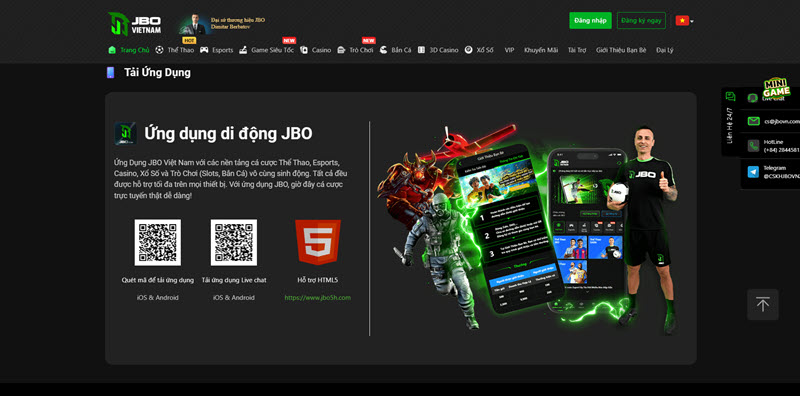Open the Đại Lý agent menu
The height and width of the screenshot is (396, 800).
click(x=665, y=50)
